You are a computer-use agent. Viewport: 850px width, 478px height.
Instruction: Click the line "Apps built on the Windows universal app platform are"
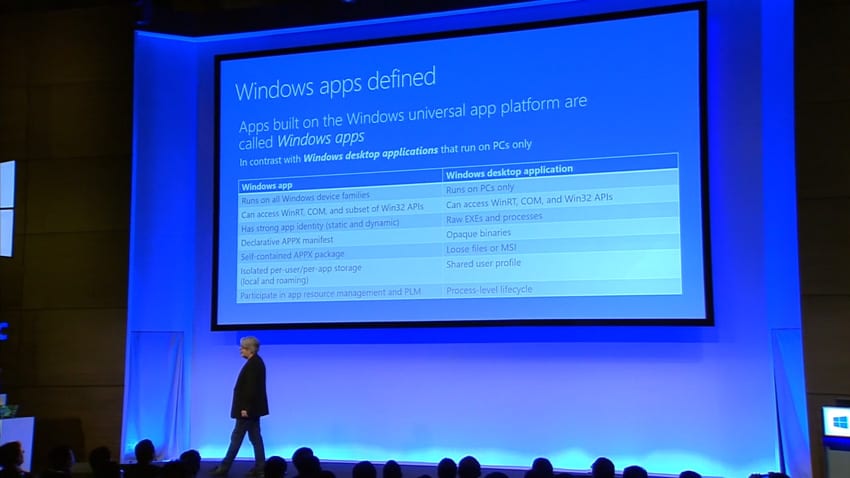[413, 114]
